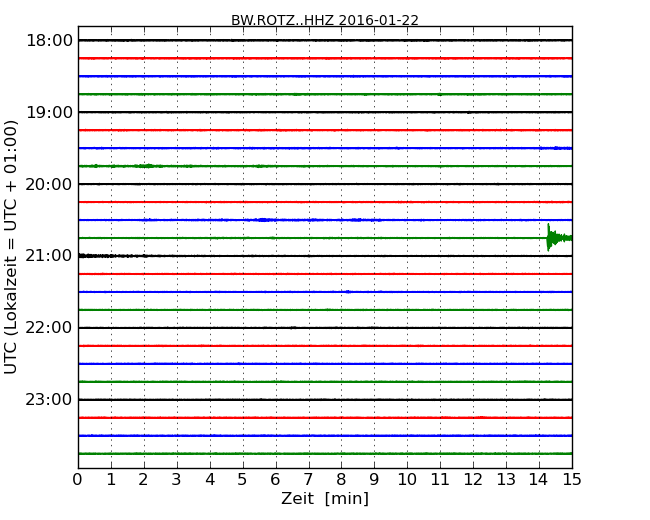Select x-axis tick label 2
The width and height of the screenshot is (650, 520).
coord(143,480)
